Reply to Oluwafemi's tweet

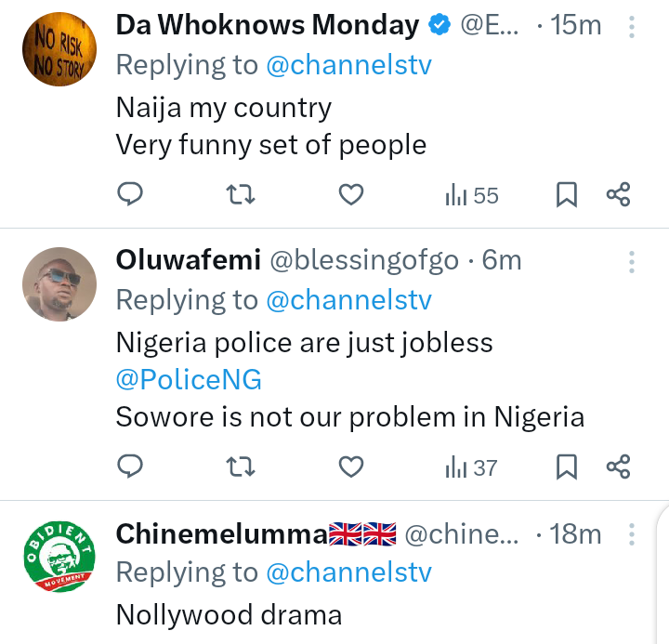[x=130, y=466]
